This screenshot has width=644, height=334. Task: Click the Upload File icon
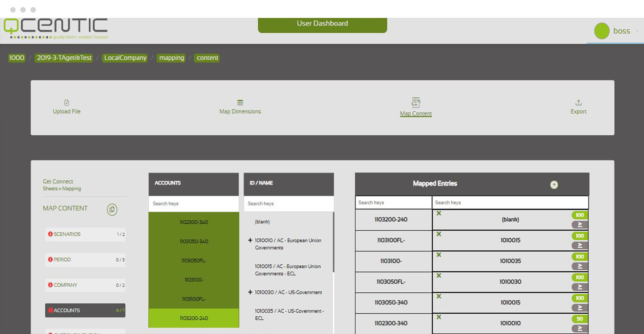pos(66,103)
